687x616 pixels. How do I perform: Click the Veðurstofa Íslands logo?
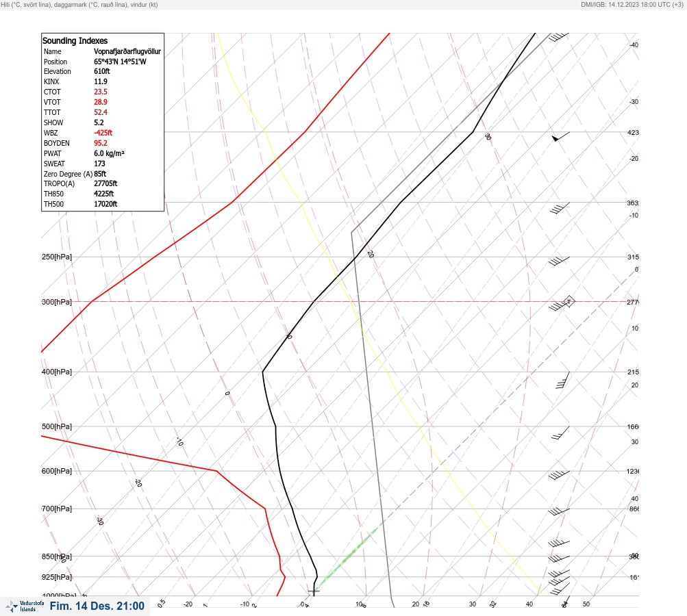tap(25, 606)
